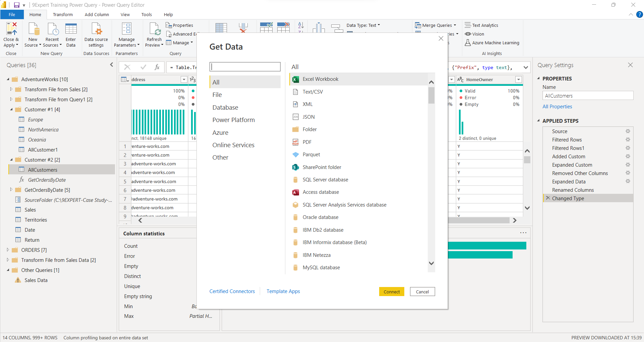
Task: Open Text Analytics in AI Insights
Action: click(x=485, y=25)
